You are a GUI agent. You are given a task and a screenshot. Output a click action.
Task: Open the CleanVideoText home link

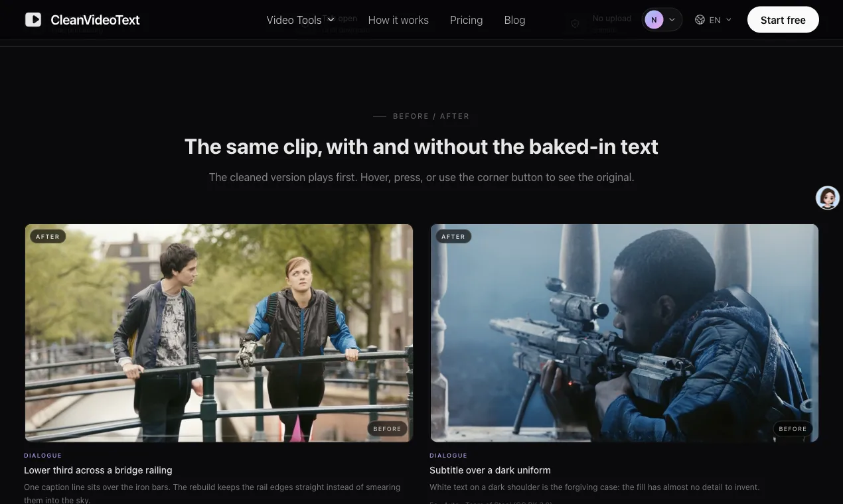(x=82, y=20)
